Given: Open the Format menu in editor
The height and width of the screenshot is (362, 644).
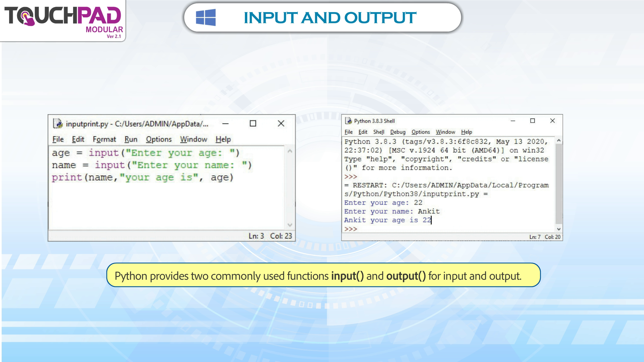Looking at the screenshot, I should tap(104, 139).
